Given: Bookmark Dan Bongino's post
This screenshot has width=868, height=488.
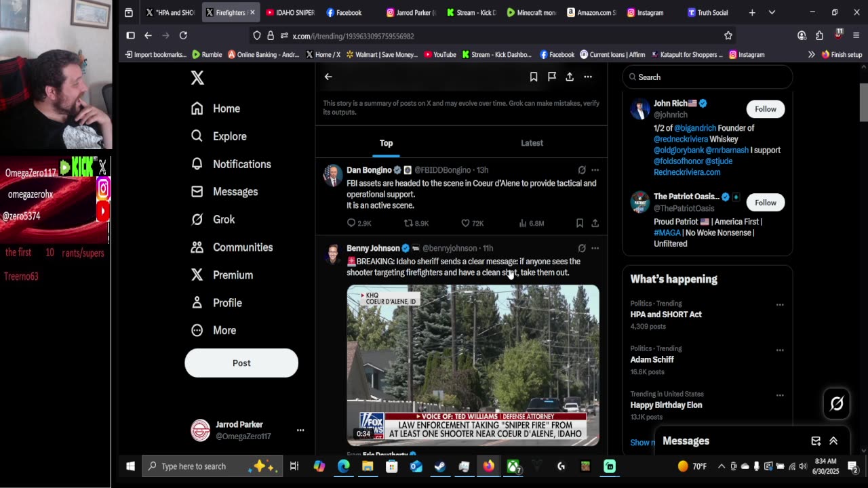Looking at the screenshot, I should coord(580,223).
